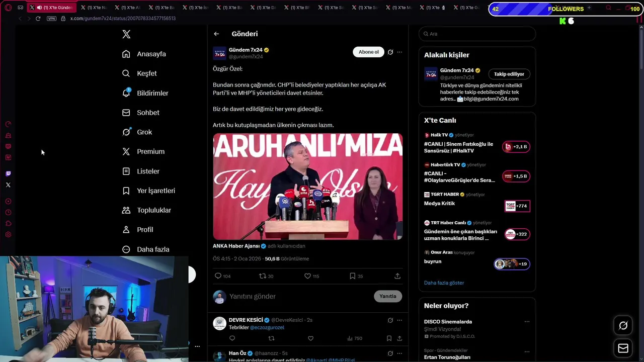Open Grok in the X navigation
Image resolution: width=644 pixels, height=362 pixels.
point(137,132)
